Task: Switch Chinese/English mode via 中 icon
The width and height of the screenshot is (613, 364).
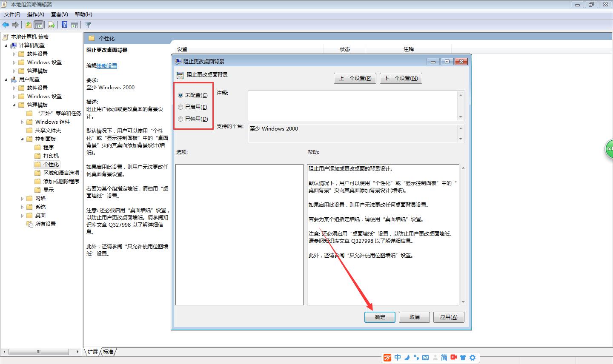Action: (398, 358)
